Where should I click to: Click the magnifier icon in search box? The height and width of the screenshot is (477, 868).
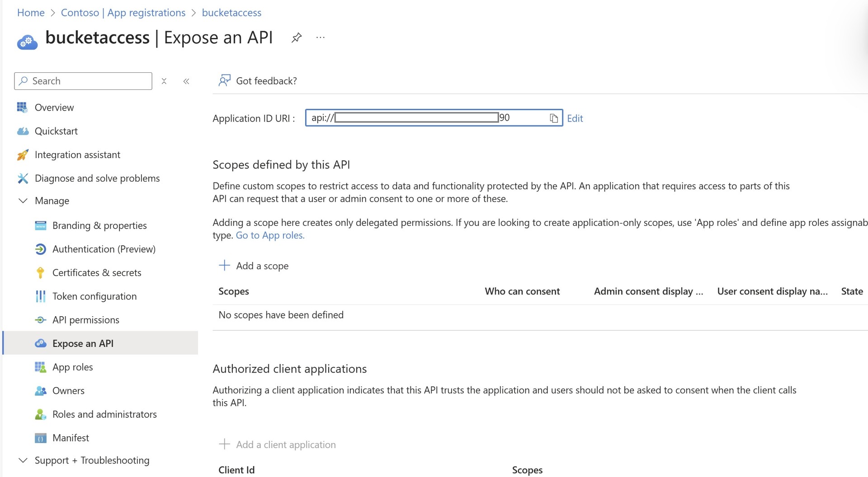coord(24,80)
